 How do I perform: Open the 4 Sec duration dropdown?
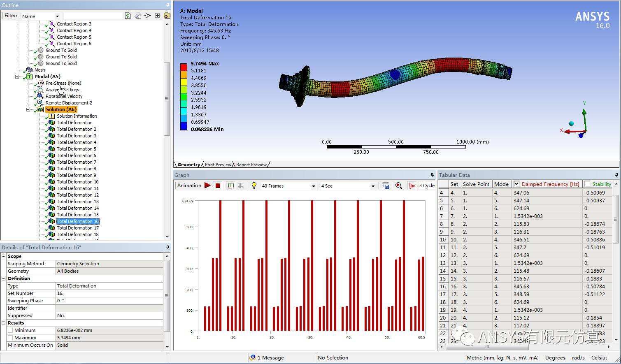[x=348, y=186]
